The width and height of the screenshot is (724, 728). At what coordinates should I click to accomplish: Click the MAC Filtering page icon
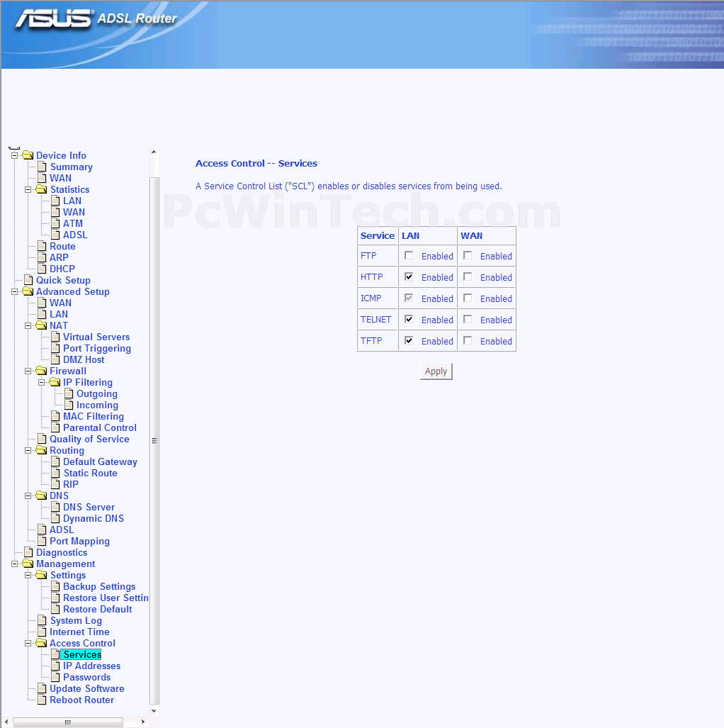(55, 416)
